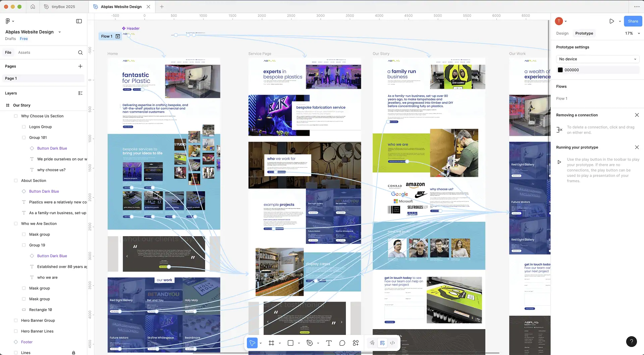Image resolution: width=644 pixels, height=355 pixels.
Task: Open the 17% zoom dropdown
Action: tap(632, 33)
